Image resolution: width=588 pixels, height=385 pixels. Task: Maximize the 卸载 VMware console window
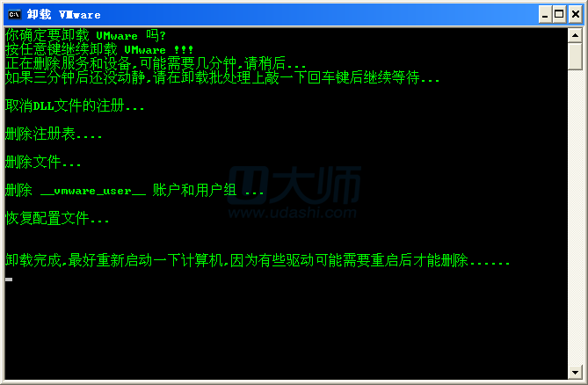click(x=559, y=15)
